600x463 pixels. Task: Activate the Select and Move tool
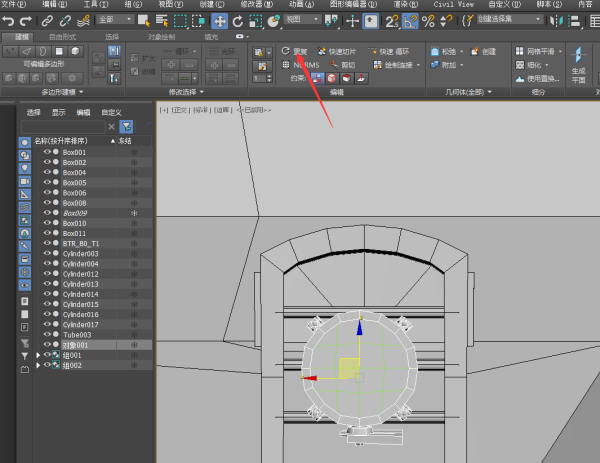tap(220, 21)
